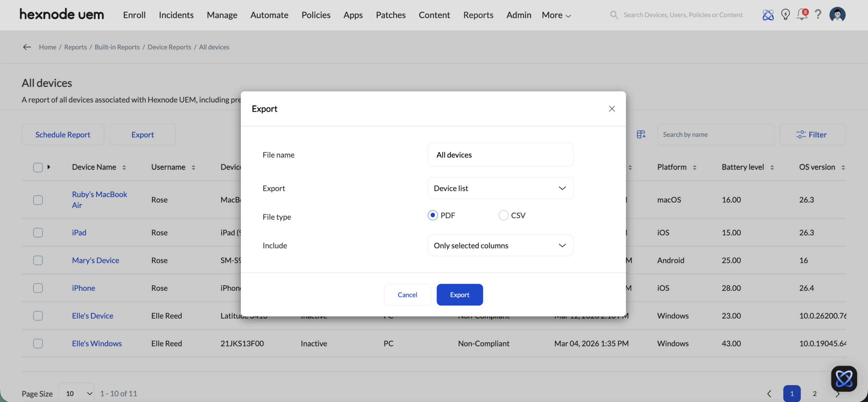868x402 pixels.
Task: Check the iPhone row checkbox
Action: [38, 288]
